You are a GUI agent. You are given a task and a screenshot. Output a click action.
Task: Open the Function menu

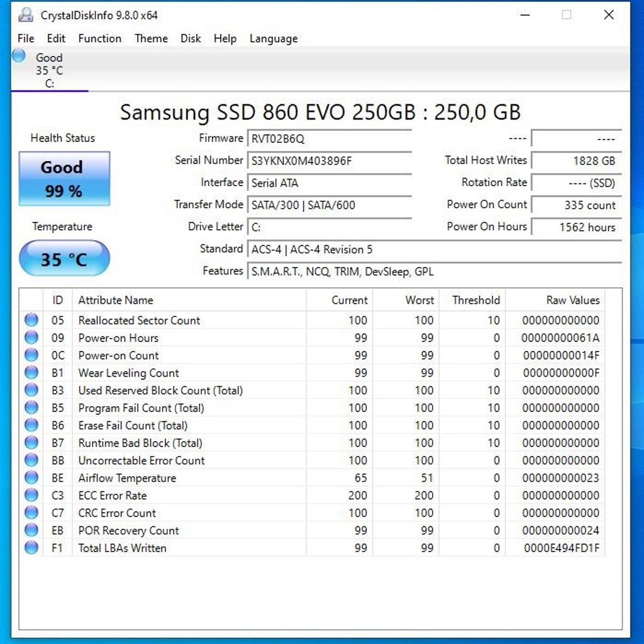click(100, 38)
